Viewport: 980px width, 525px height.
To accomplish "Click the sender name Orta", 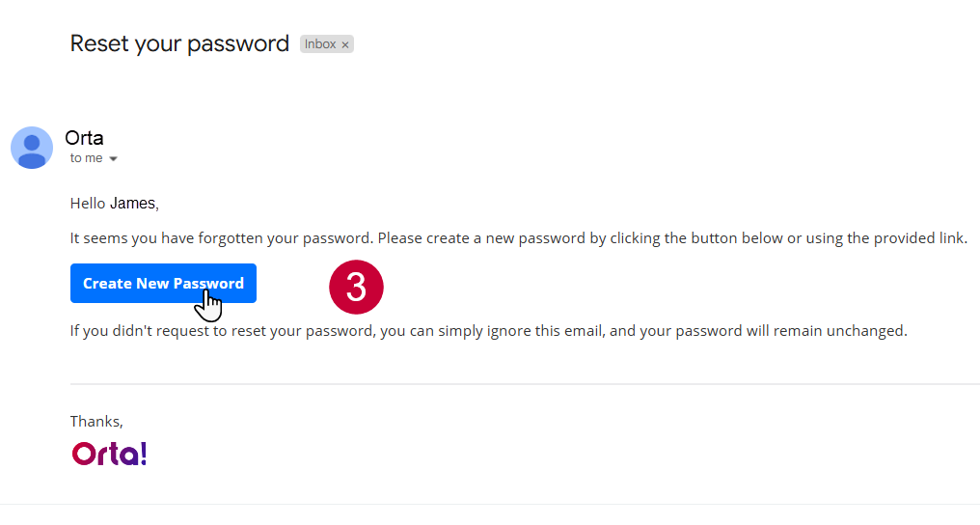I will (84, 137).
